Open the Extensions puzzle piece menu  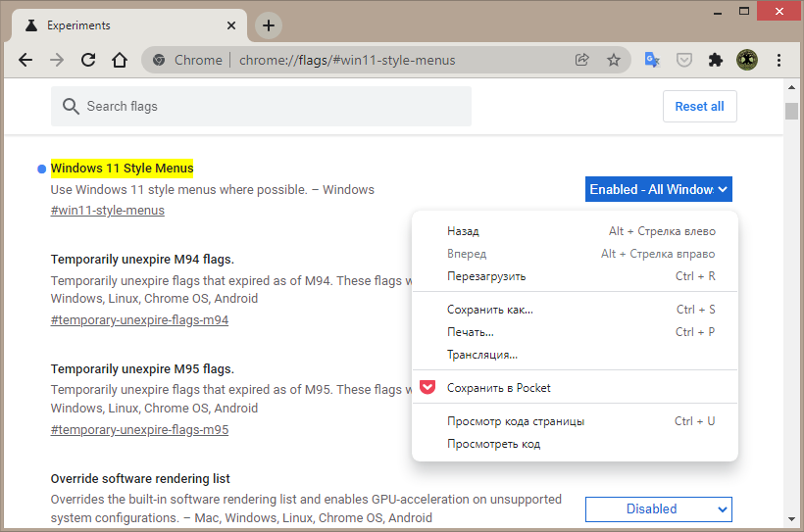[716, 60]
